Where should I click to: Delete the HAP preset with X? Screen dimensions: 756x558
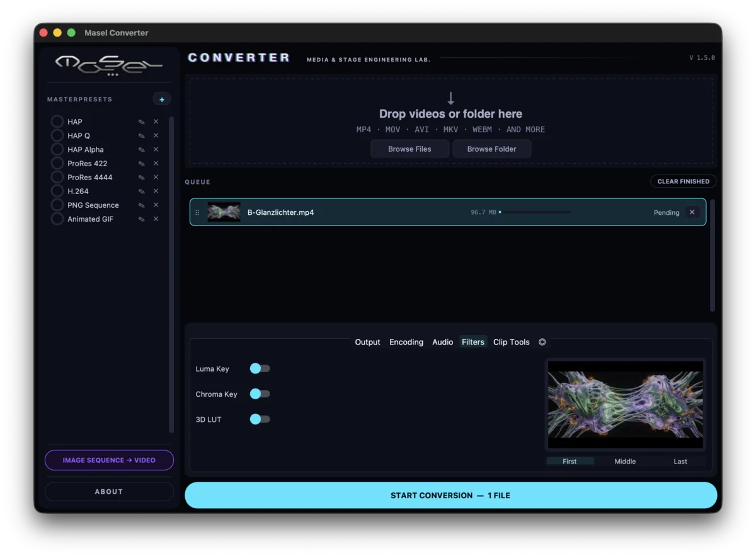[x=156, y=122]
